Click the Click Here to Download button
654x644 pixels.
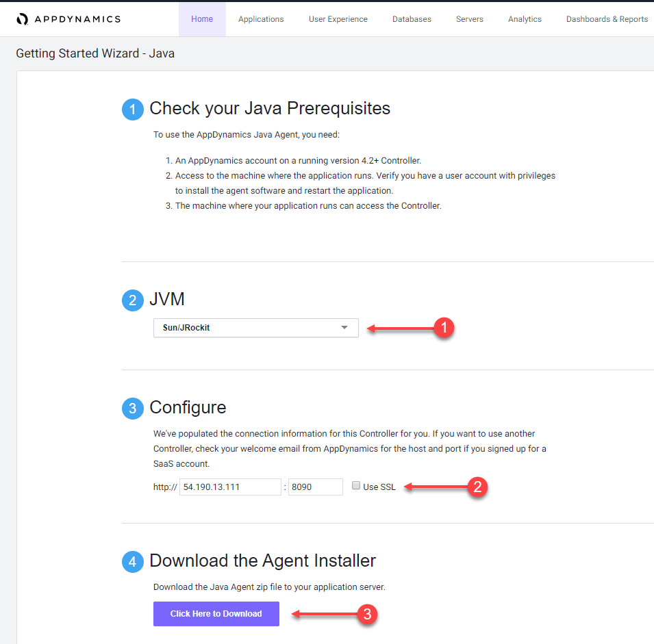click(x=216, y=614)
